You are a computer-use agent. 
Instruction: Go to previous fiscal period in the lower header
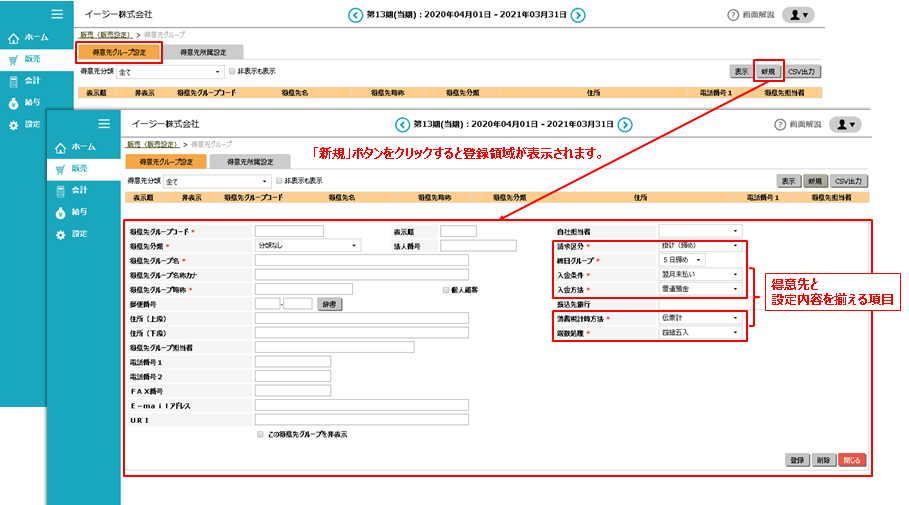point(403,125)
